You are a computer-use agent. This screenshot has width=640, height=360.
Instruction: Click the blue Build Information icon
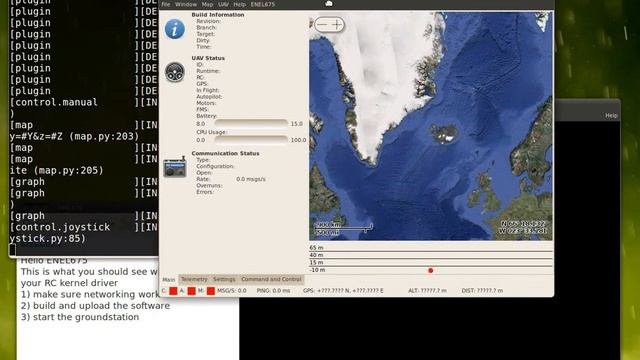pos(175,29)
